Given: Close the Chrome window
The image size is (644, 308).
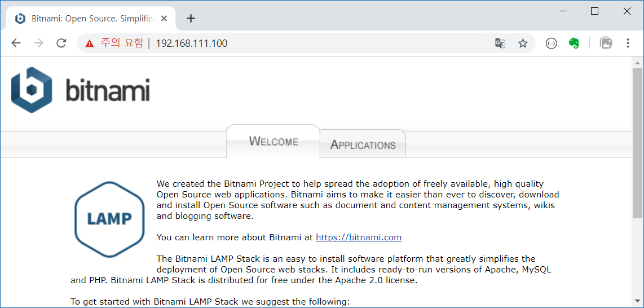Looking at the screenshot, I should (627, 11).
